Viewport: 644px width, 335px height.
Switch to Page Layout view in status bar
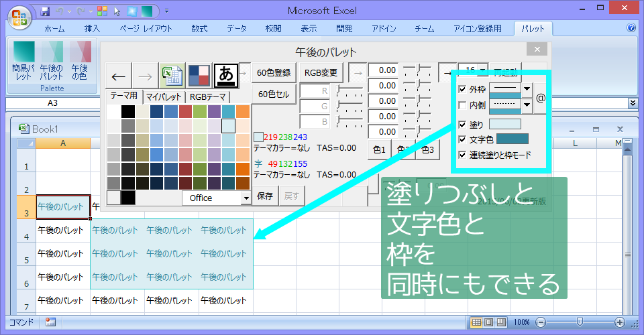click(x=489, y=322)
